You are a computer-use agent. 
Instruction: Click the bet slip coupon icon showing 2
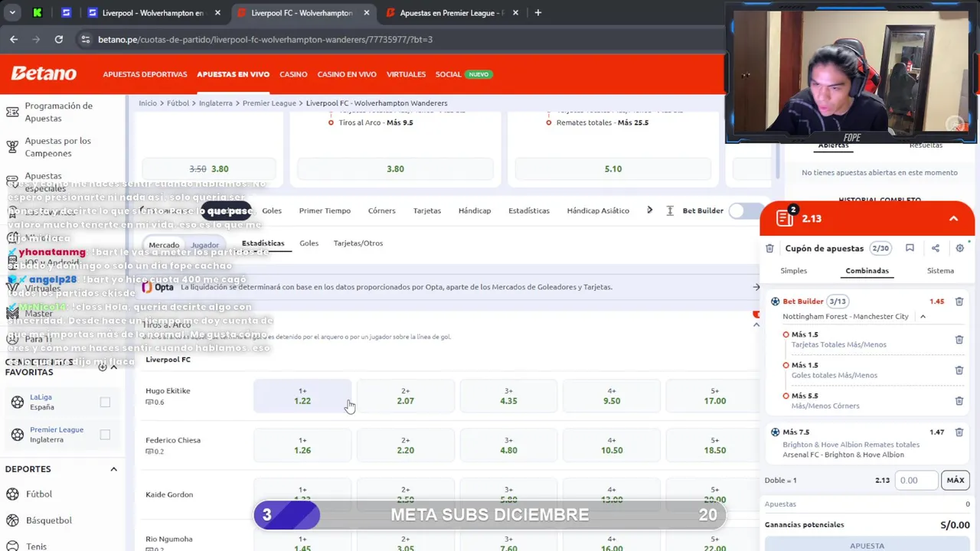tap(786, 217)
